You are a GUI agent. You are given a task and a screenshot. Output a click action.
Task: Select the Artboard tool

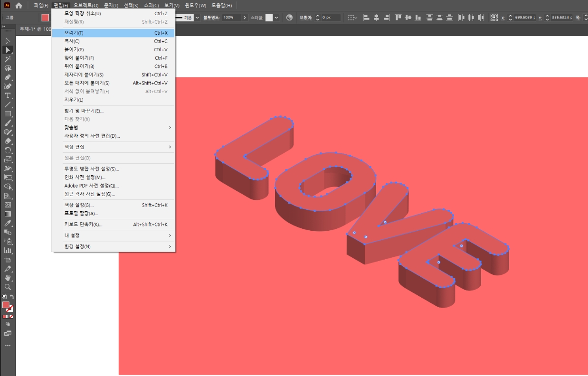[x=8, y=260]
